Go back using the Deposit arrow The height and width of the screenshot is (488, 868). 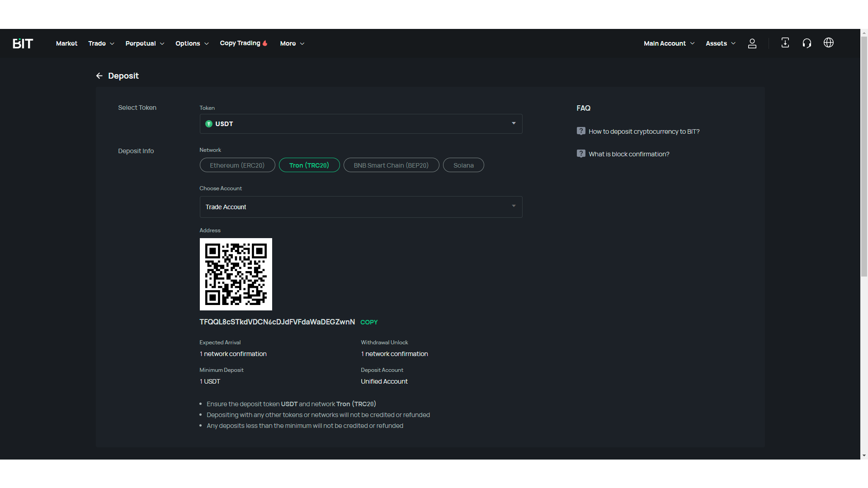point(99,76)
